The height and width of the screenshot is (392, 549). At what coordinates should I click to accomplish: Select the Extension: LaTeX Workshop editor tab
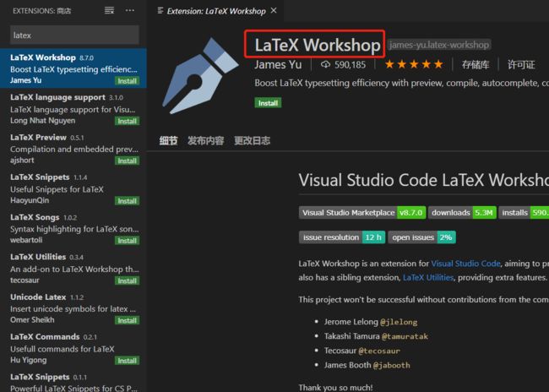pyautogui.click(x=216, y=11)
